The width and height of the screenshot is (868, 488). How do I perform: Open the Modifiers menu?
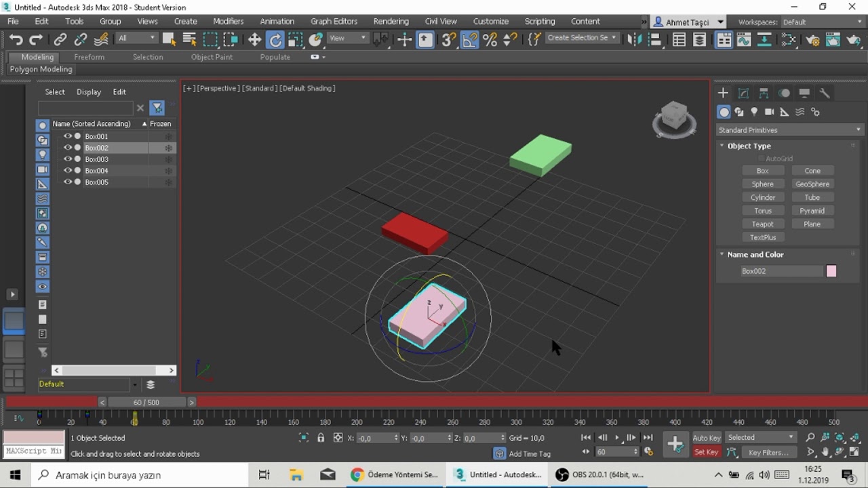click(229, 22)
